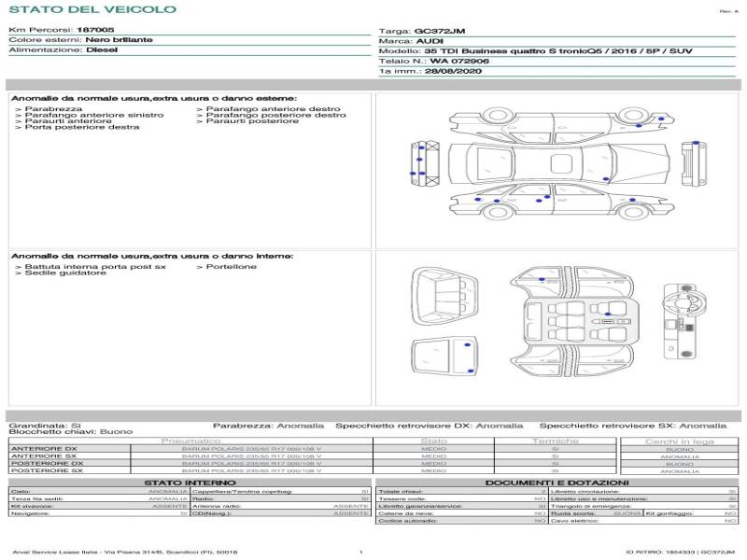Select the 'Km Percorsi: 187005' line
Viewport: 747px width, 560px height.
[62, 30]
